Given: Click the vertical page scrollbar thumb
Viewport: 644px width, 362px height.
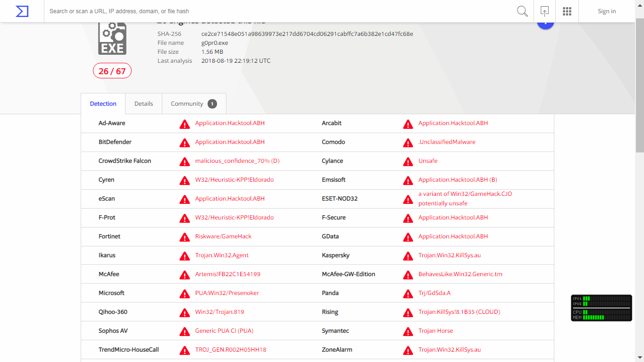Looking at the screenshot, I should 640,85.
